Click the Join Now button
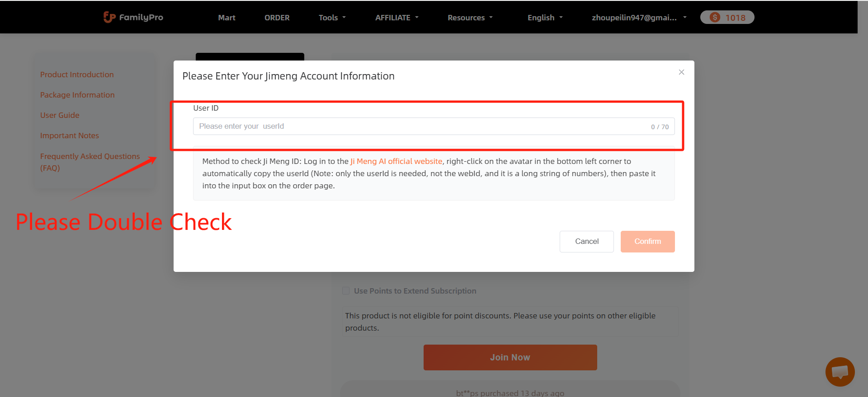This screenshot has width=868, height=397. (x=510, y=357)
